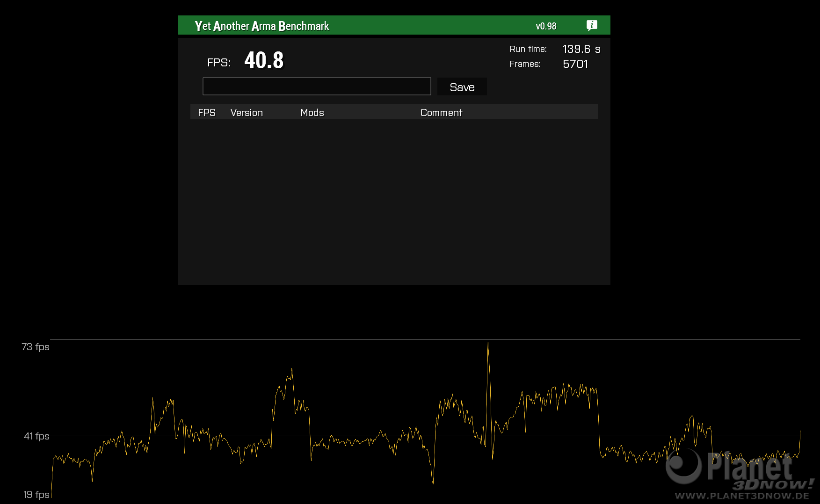Click the 19 fps graph axis label
Viewport: 820px width, 504px height.
(36, 495)
